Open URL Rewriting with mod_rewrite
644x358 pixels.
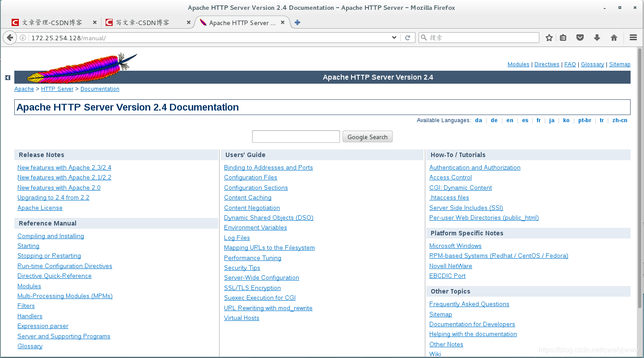tap(268, 308)
